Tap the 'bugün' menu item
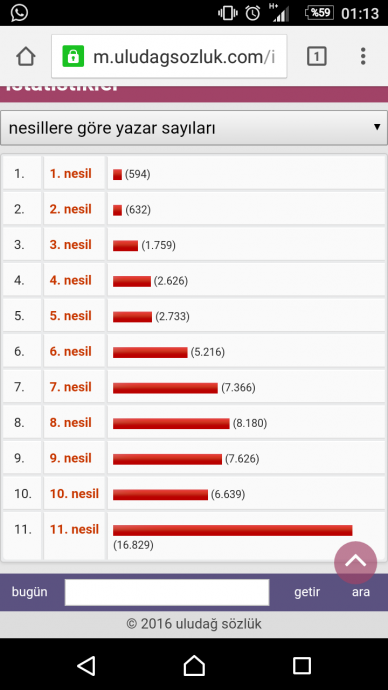The height and width of the screenshot is (690, 388). (29, 592)
